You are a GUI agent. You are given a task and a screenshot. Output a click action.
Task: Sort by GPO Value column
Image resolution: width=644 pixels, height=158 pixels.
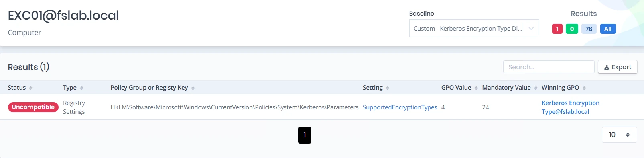click(476, 88)
